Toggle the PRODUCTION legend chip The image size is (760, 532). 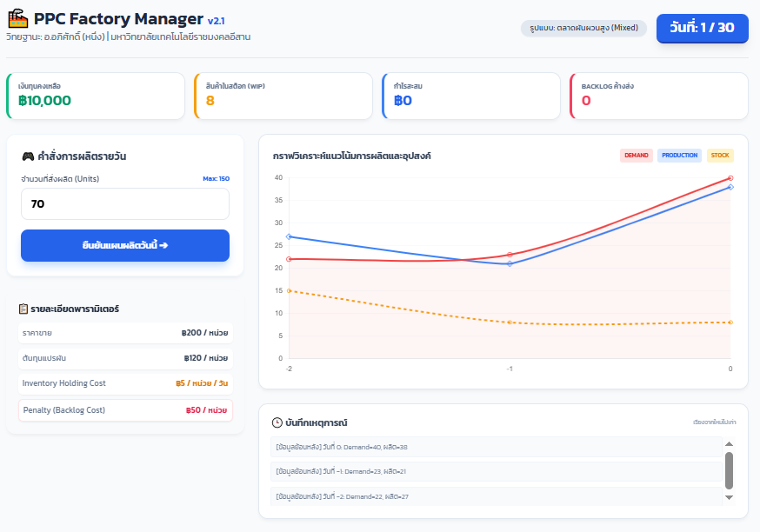coord(679,156)
